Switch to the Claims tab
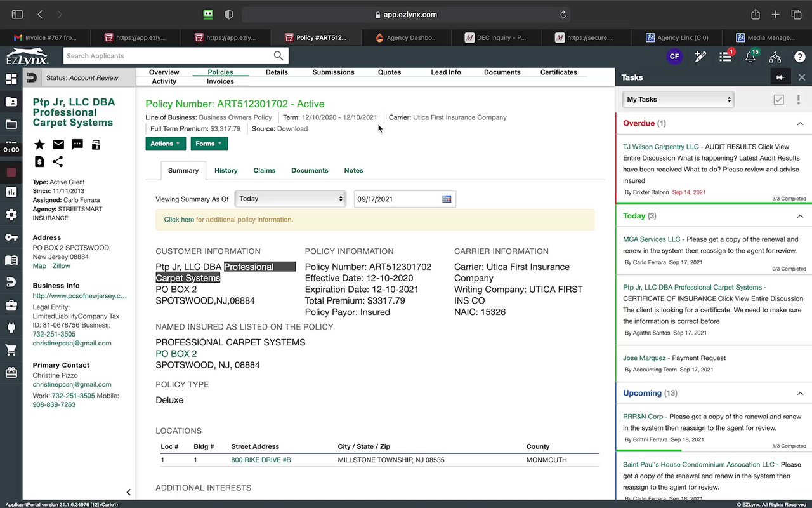The image size is (812, 508). (265, 170)
